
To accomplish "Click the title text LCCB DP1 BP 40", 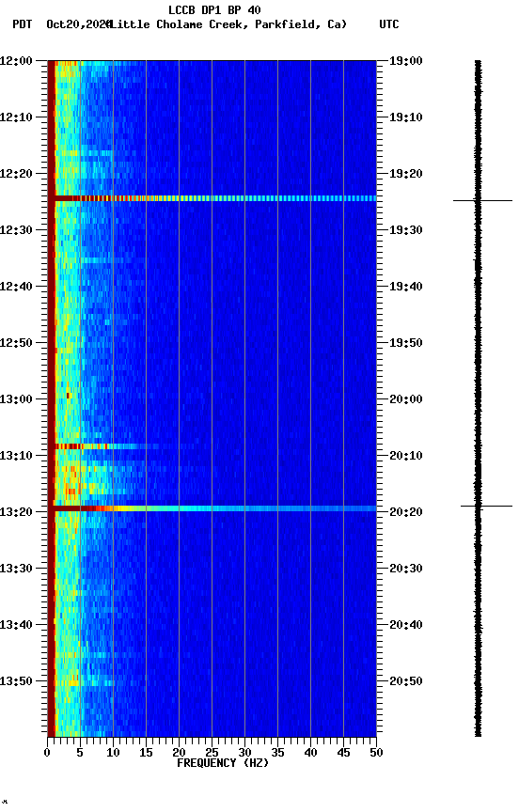I will click(214, 9).
